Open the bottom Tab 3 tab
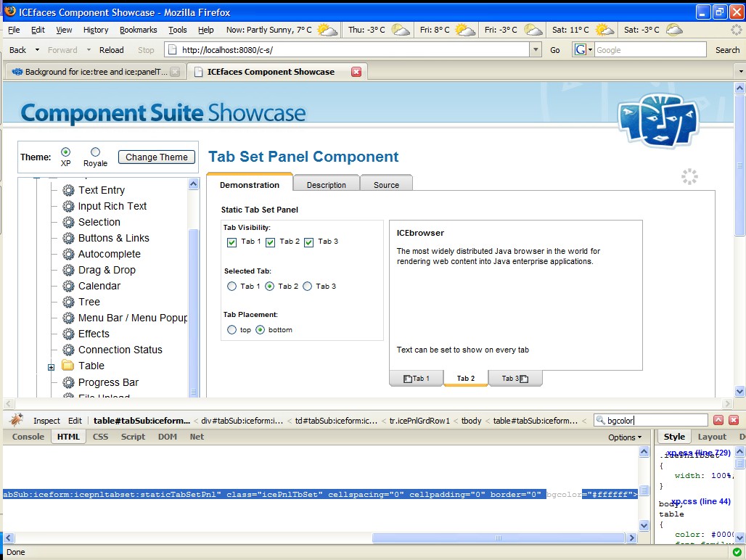Viewport: 746px width, 560px height. 515,379
